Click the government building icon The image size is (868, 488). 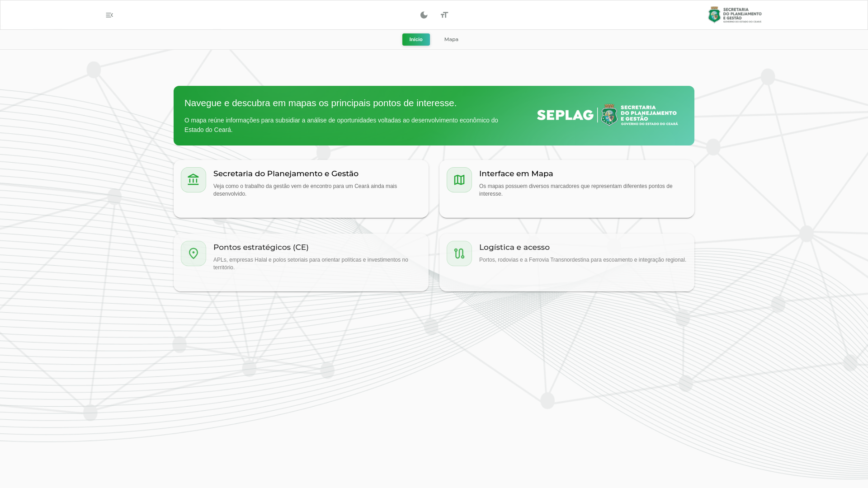point(193,180)
